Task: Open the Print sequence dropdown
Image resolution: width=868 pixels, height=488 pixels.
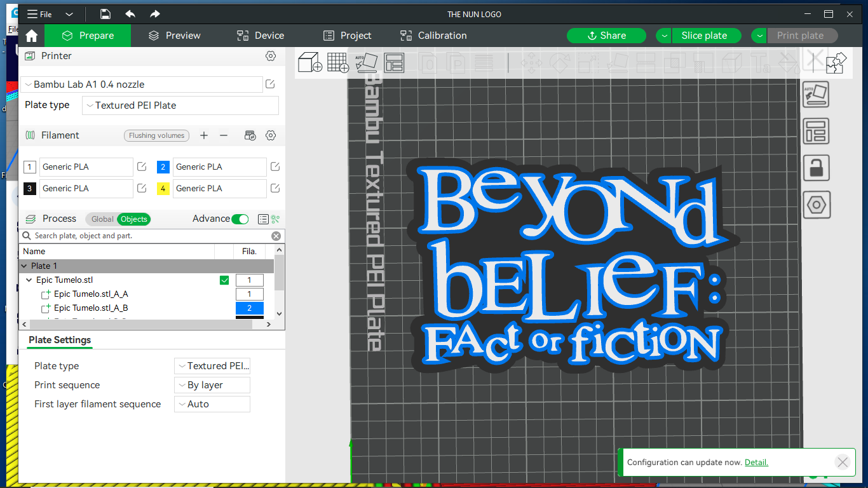Action: point(212,385)
